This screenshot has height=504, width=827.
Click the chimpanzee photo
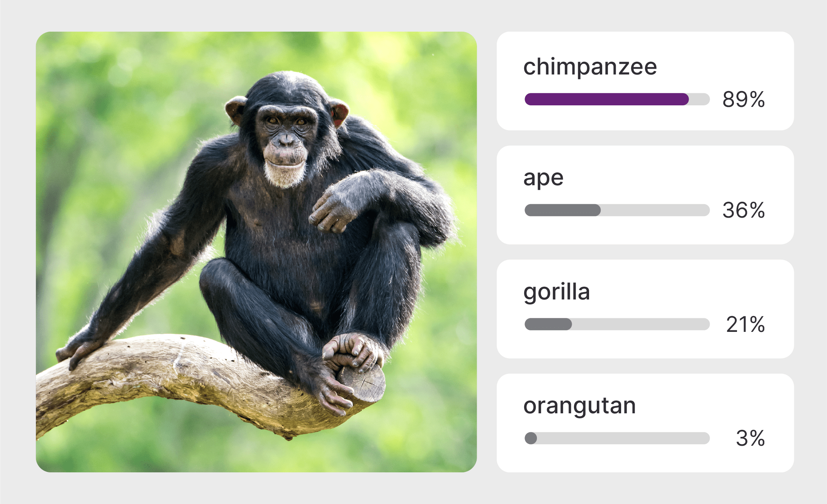tap(256, 252)
